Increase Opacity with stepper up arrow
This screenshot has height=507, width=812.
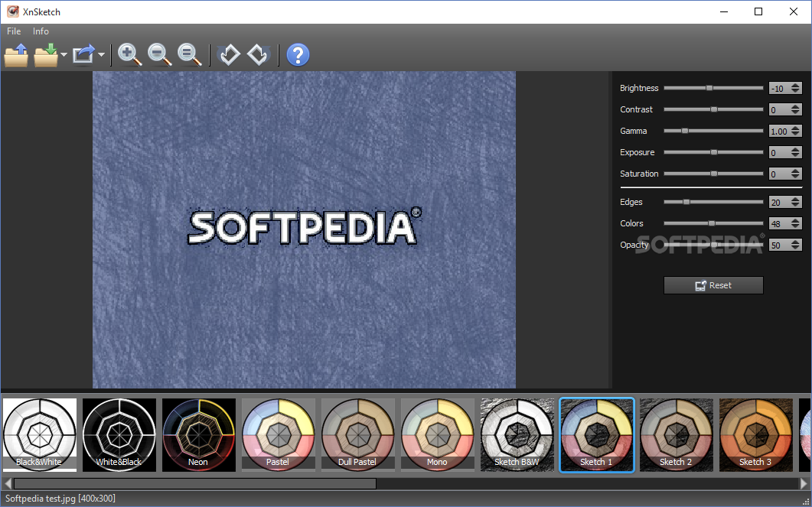click(x=796, y=242)
